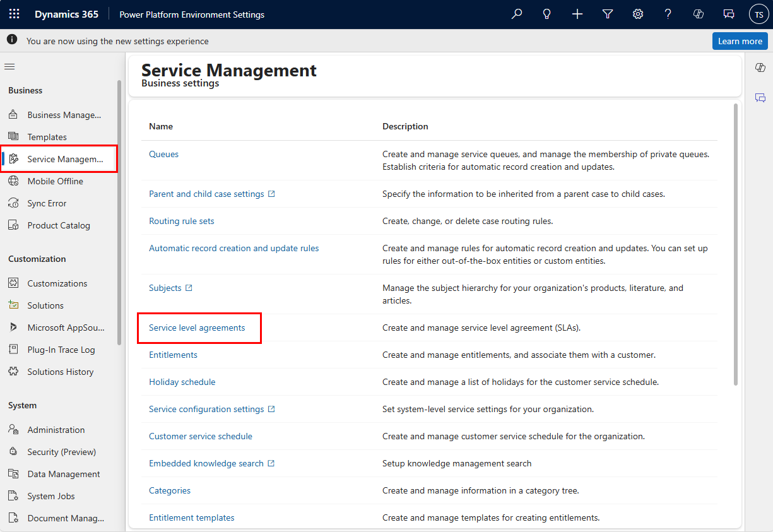Click Power Platform Environment Settings title

(192, 15)
